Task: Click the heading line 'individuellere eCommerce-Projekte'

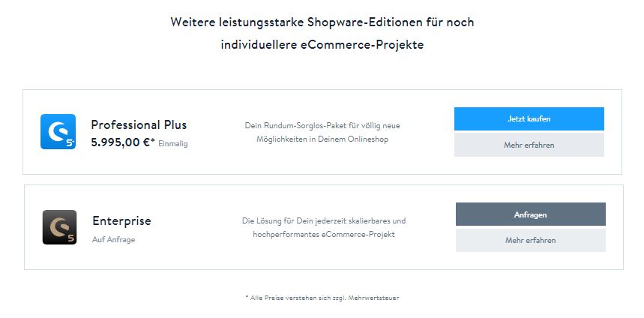Action: [x=322, y=44]
